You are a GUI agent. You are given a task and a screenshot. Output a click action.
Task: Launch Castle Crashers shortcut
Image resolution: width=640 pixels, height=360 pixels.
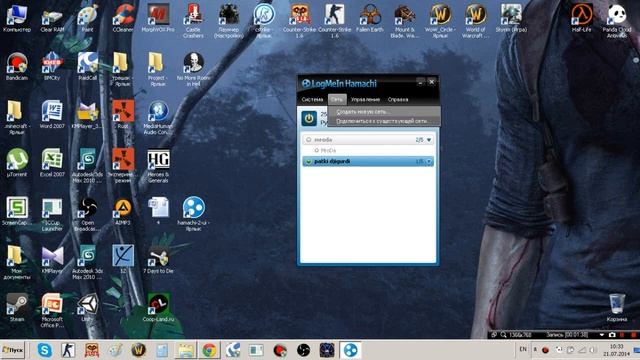point(193,21)
